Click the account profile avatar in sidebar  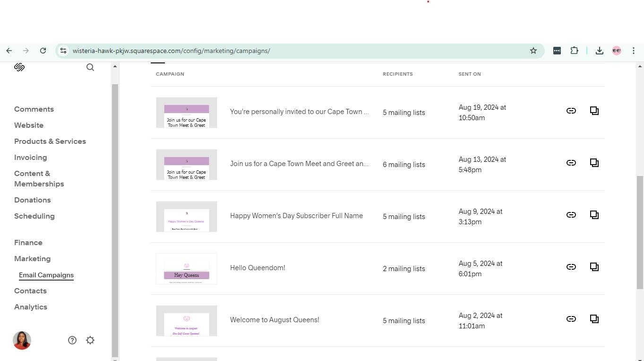(22, 340)
